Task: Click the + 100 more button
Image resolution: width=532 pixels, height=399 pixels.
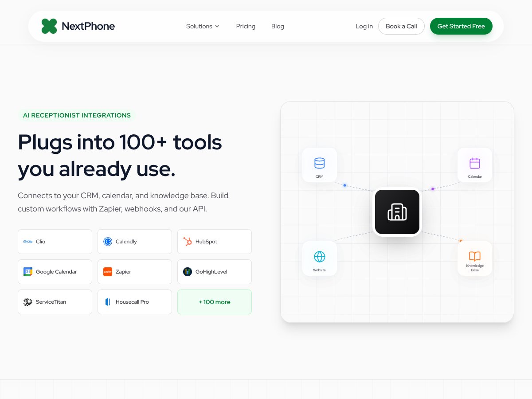Action: click(215, 302)
